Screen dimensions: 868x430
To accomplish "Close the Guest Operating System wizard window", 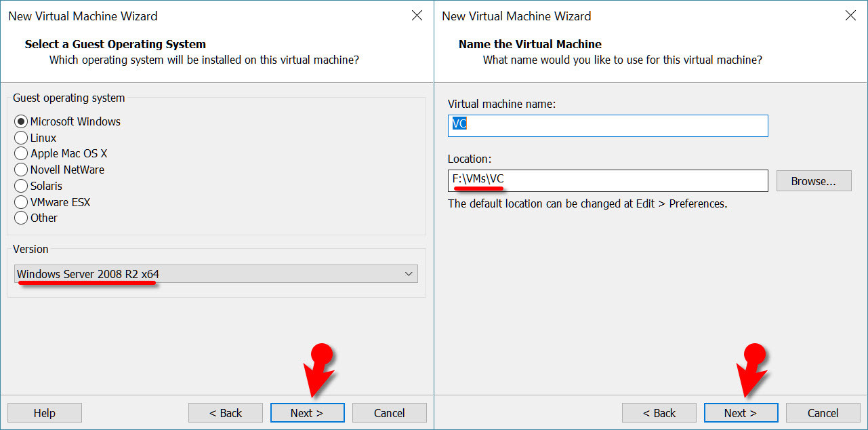I will [417, 16].
